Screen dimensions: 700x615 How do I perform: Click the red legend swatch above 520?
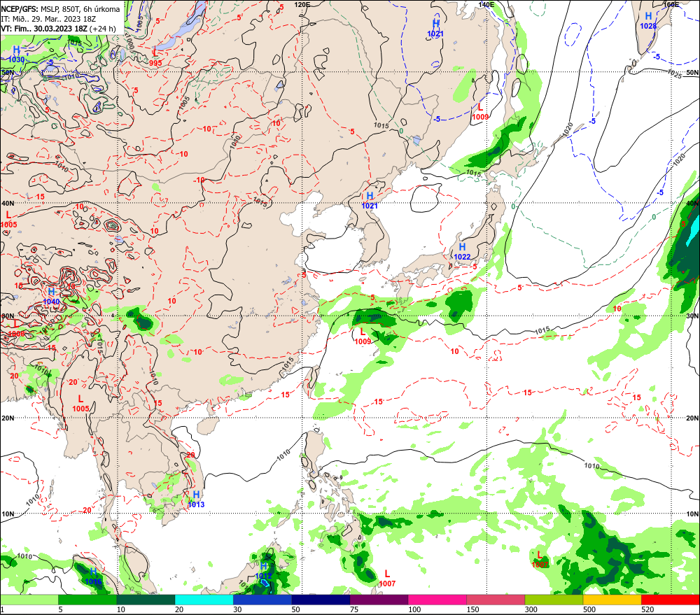[x=671, y=600]
